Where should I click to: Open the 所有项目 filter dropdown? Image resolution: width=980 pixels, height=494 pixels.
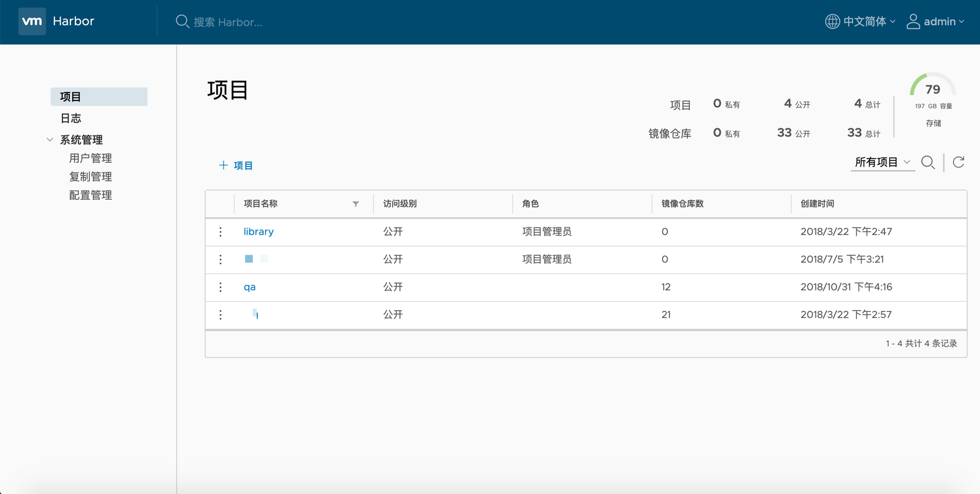pyautogui.click(x=882, y=162)
